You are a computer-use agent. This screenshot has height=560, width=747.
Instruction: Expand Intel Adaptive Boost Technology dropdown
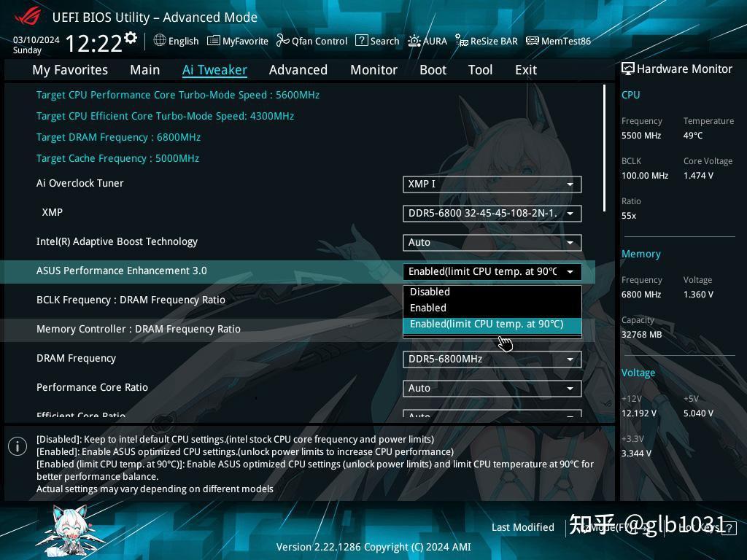tap(492, 242)
